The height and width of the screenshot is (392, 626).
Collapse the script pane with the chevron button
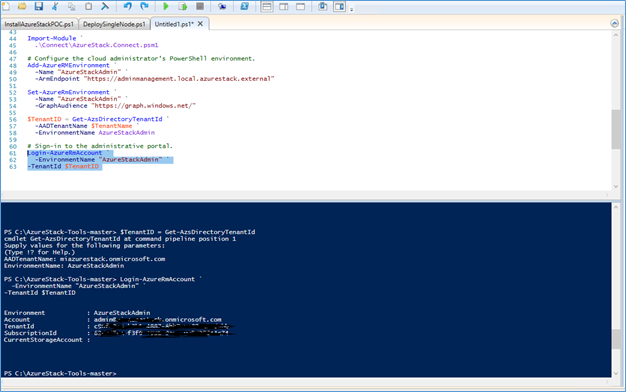[x=614, y=24]
